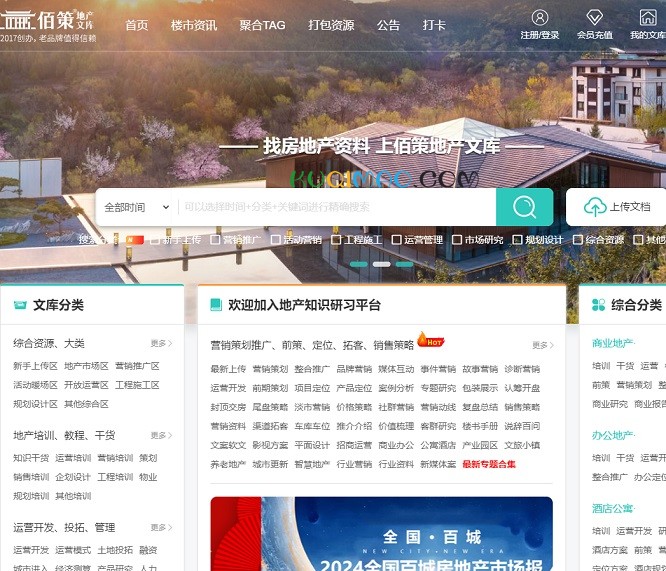Viewport: 666px width, 571px height.
Task: Select the middle white carousel indicator
Action: click(x=381, y=264)
